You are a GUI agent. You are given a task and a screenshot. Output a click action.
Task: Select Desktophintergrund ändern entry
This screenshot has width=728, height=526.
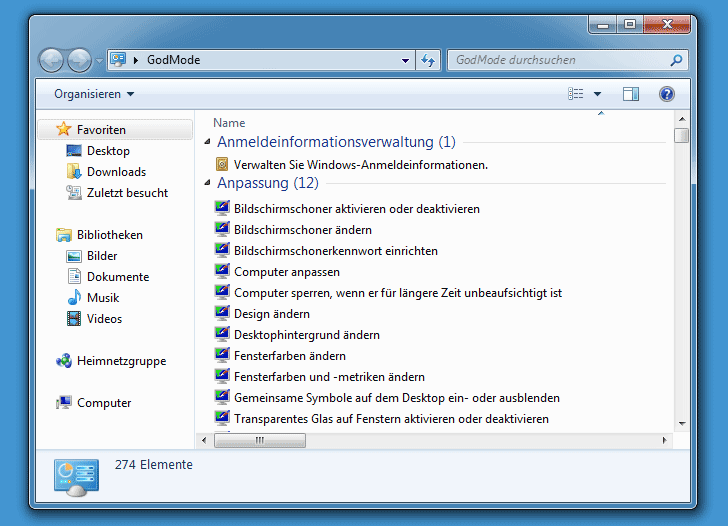[306, 335]
